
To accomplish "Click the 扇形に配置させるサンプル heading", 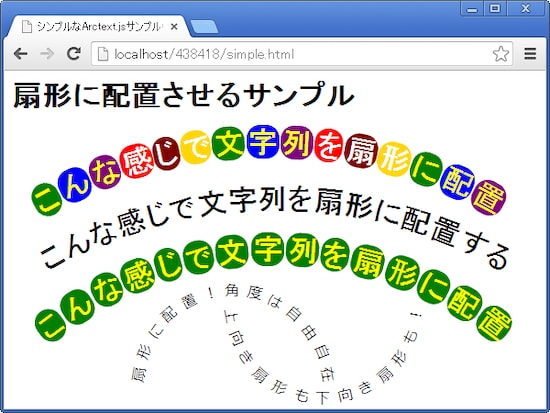I will click(x=183, y=95).
